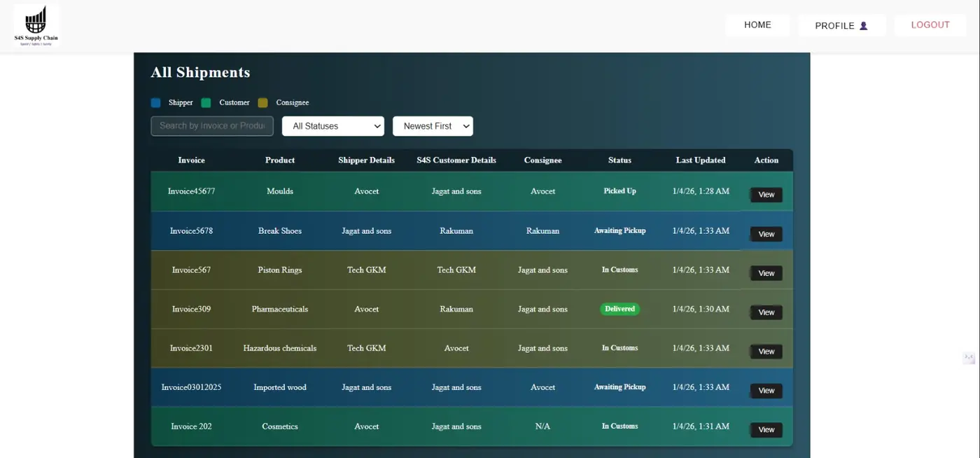Image resolution: width=980 pixels, height=458 pixels.
Task: Click the Picked Up status
Action: [619, 191]
